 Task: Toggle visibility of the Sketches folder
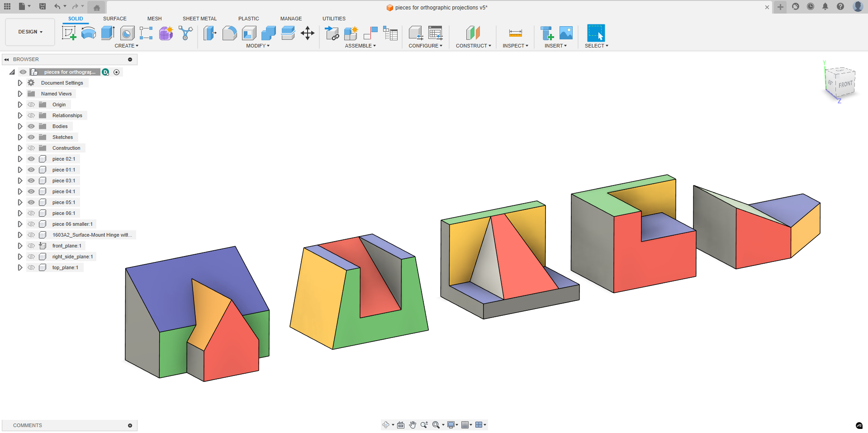31,137
